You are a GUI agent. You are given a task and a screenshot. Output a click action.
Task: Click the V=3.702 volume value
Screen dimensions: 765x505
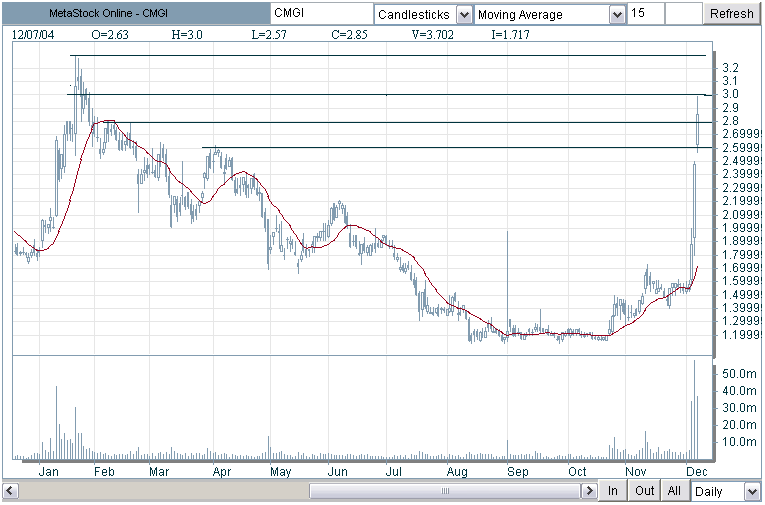pyautogui.click(x=433, y=35)
